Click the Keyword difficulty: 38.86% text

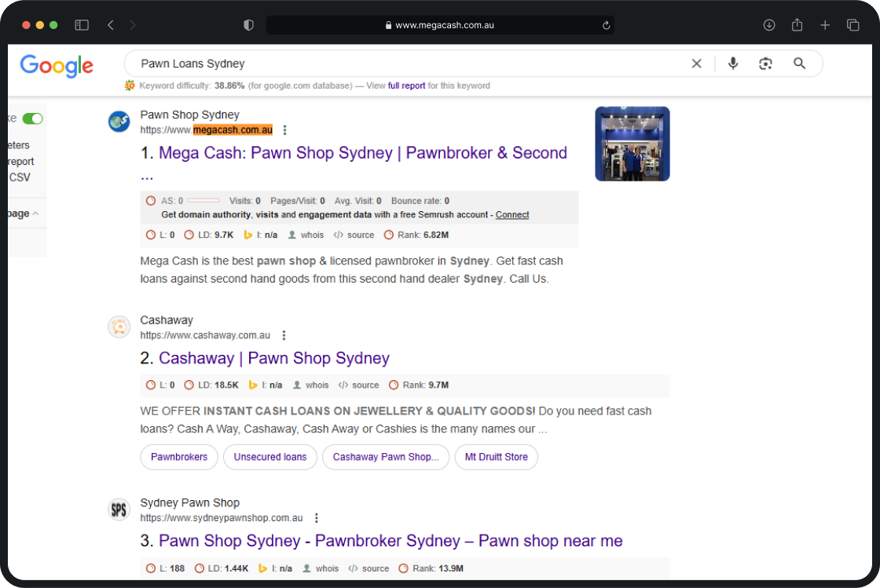(192, 86)
